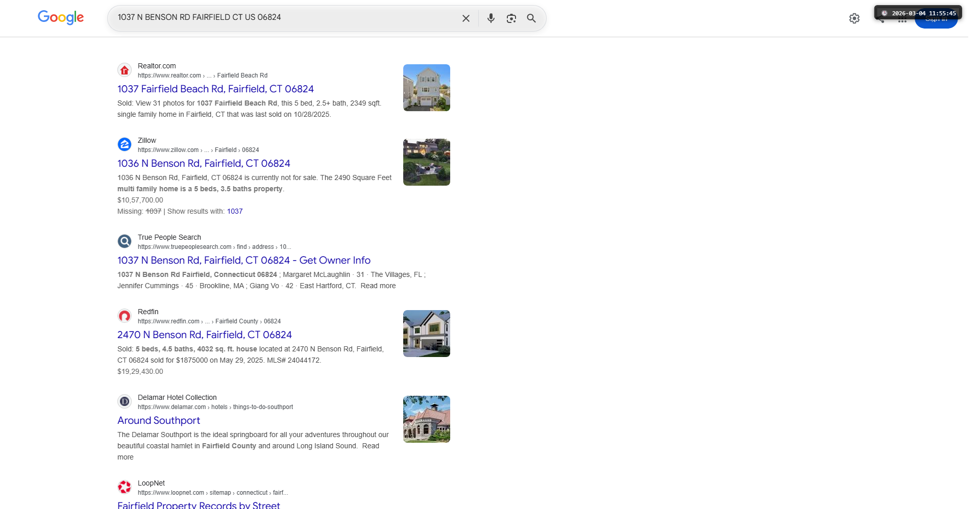The image size is (980, 509).
Task: Start voice search with microphone icon
Action: click(x=491, y=18)
